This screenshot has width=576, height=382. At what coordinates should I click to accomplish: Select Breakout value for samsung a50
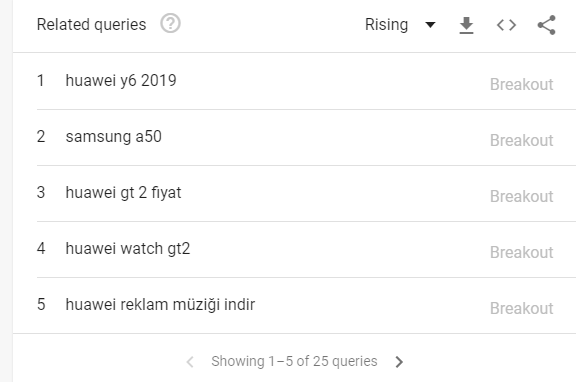pos(522,140)
